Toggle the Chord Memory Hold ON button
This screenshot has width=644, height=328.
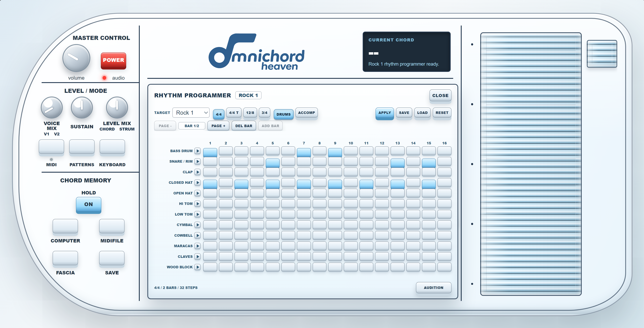[x=88, y=205]
